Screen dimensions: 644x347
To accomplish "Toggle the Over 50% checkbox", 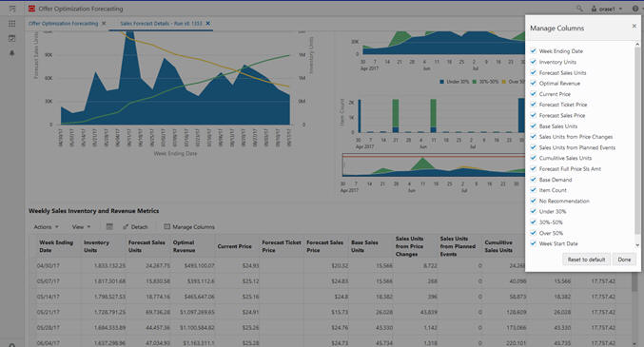I will click(x=533, y=232).
